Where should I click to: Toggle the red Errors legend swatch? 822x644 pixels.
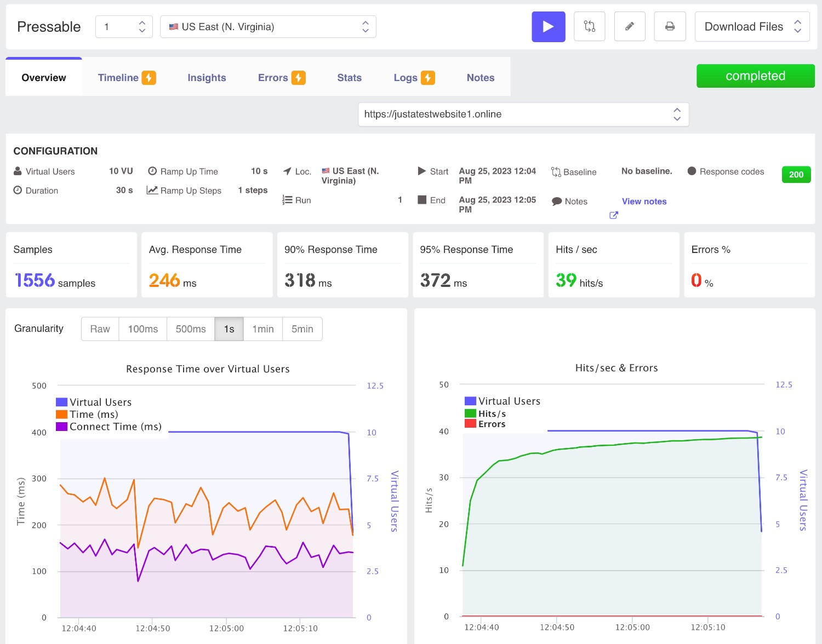click(x=470, y=423)
